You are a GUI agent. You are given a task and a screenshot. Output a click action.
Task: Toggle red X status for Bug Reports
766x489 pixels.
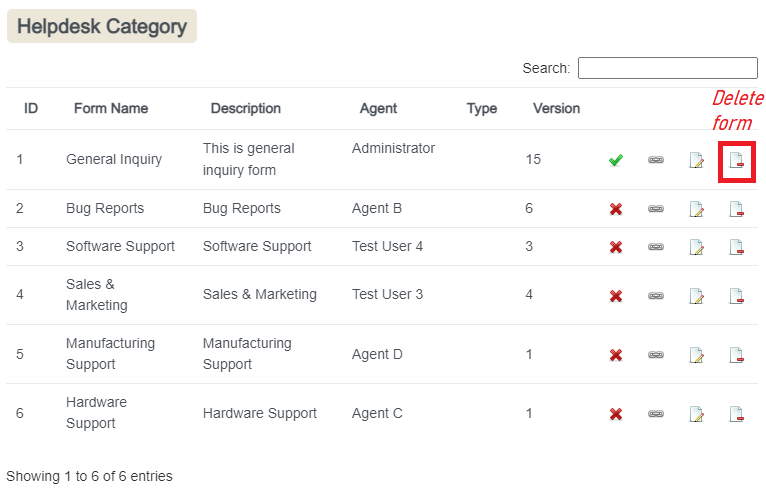coord(616,209)
